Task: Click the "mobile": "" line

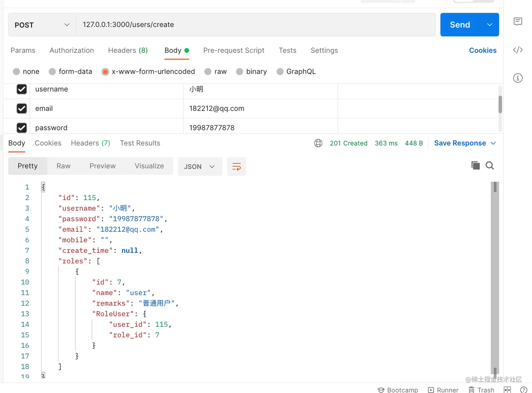Action: tap(85, 240)
